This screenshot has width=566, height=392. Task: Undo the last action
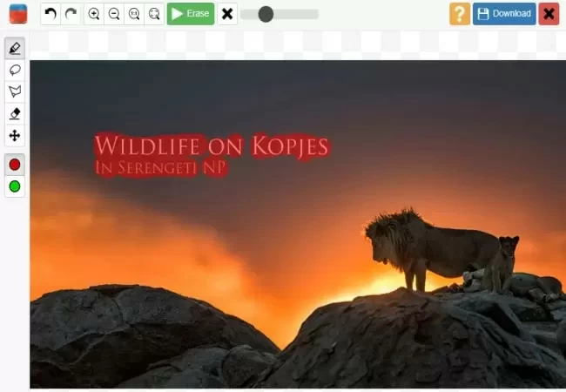[51, 14]
